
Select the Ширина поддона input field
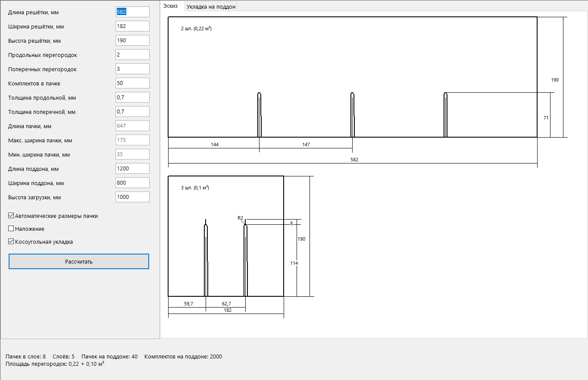click(x=132, y=183)
